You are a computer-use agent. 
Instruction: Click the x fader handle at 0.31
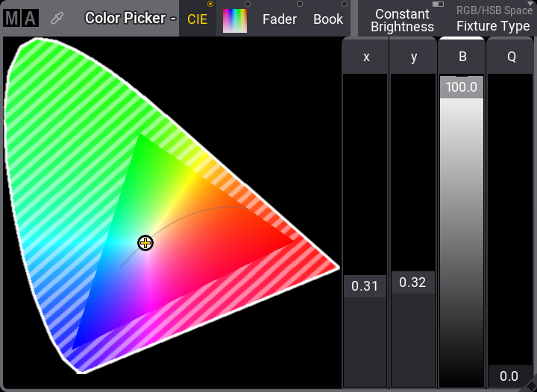[365, 286]
